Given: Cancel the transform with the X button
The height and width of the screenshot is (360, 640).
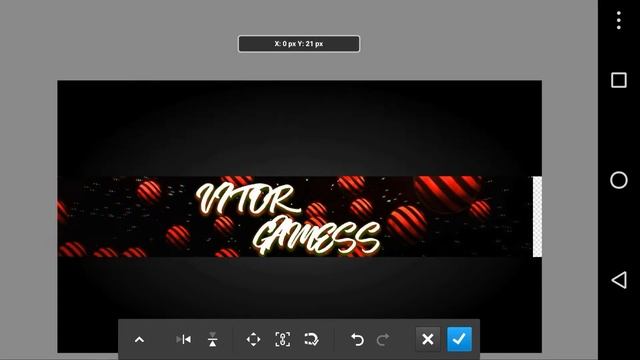Looking at the screenshot, I should coord(428,339).
